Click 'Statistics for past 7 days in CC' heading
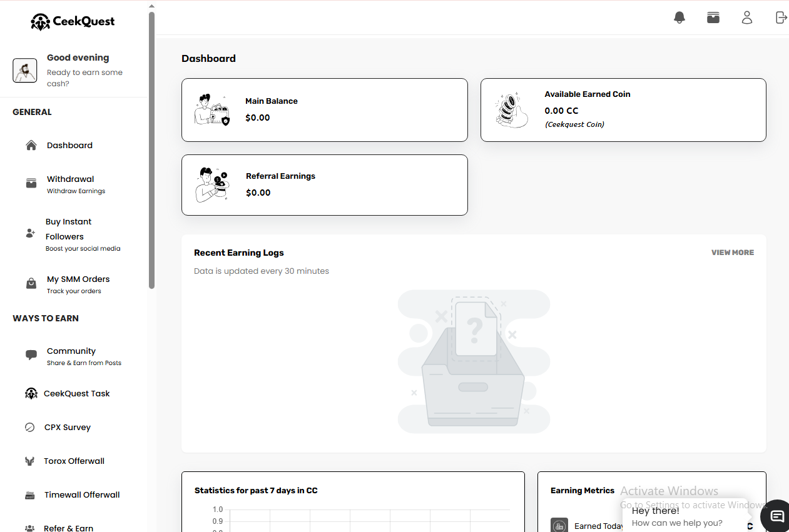 pos(256,491)
